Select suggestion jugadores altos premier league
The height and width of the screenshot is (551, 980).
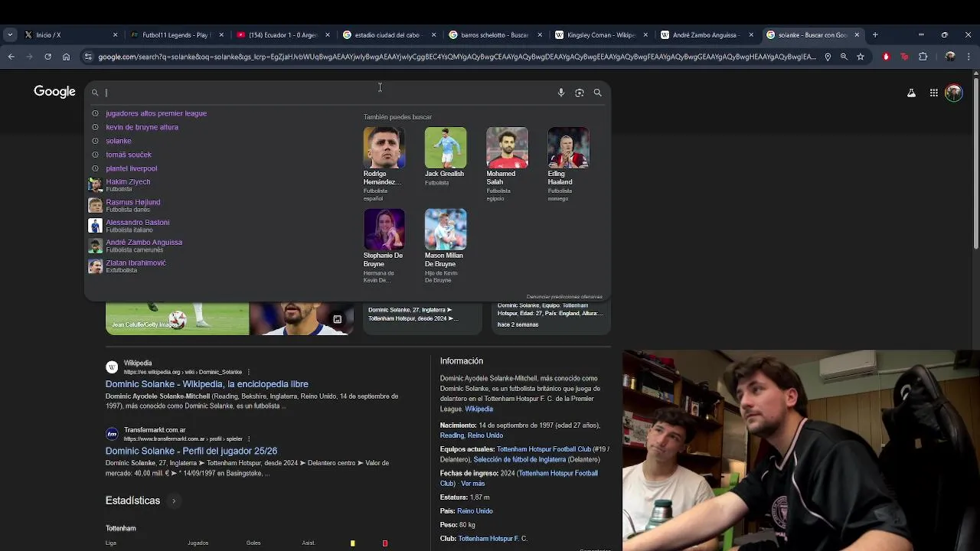[x=156, y=113]
